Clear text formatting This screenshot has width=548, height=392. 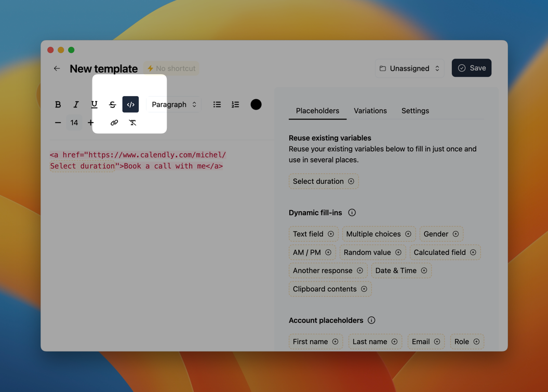[132, 123]
